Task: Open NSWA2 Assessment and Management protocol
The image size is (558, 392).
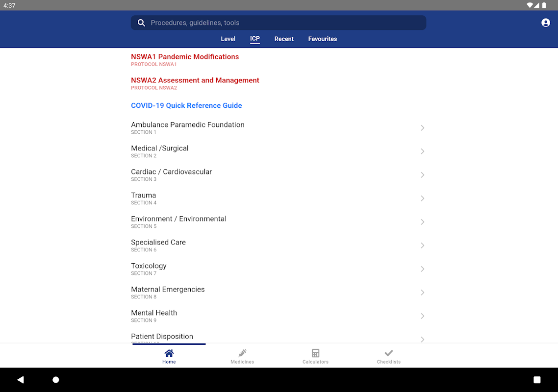Action: point(195,80)
